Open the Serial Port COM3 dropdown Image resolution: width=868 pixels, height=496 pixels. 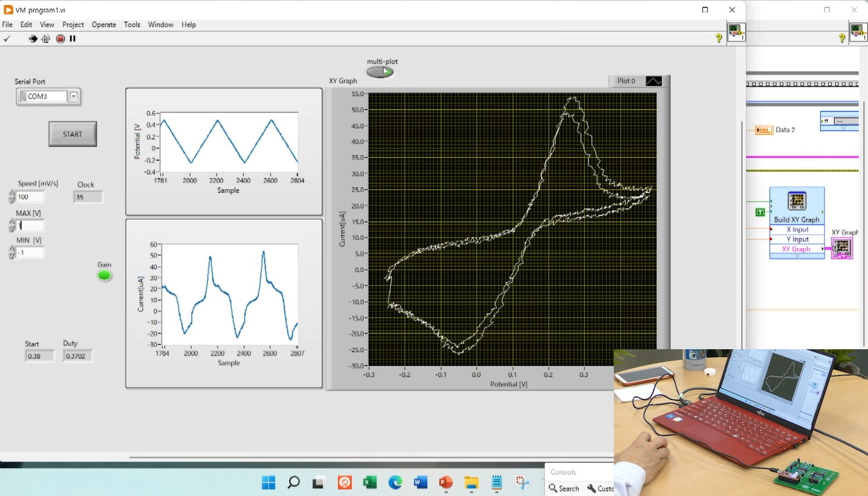pyautogui.click(x=74, y=96)
